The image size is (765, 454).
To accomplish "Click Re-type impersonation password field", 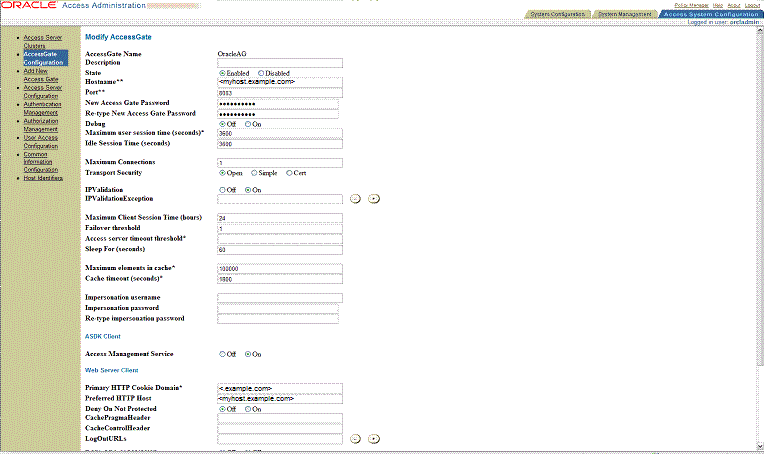I will pos(278,319).
